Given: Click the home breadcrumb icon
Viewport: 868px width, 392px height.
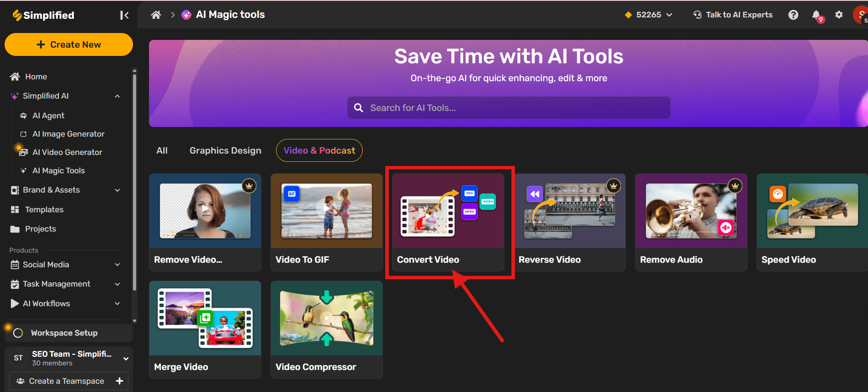Looking at the screenshot, I should coord(156,15).
